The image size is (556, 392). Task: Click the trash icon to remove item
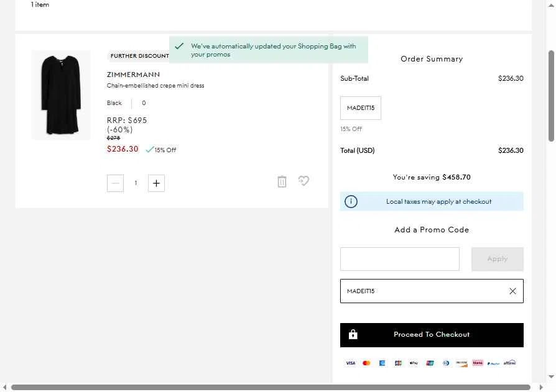(282, 181)
